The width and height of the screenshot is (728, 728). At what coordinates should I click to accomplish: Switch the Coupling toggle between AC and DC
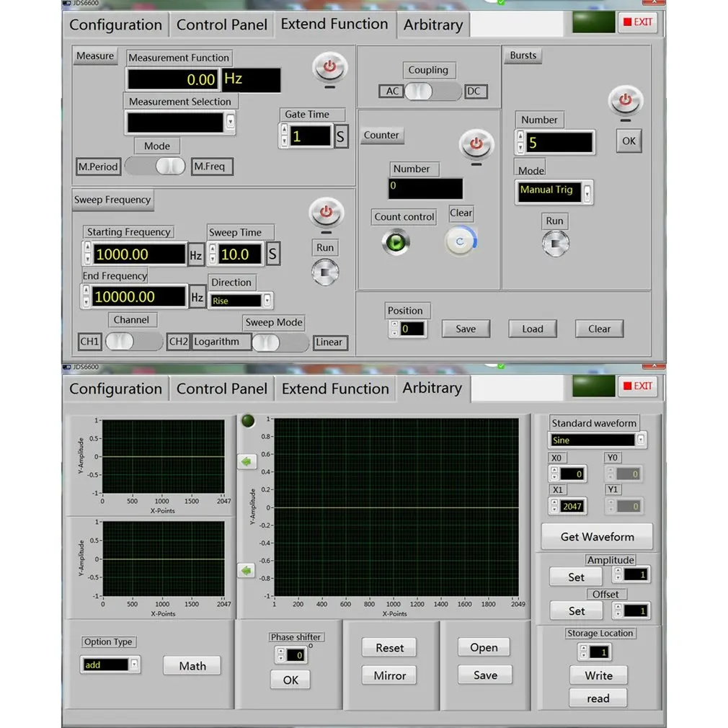click(x=432, y=91)
